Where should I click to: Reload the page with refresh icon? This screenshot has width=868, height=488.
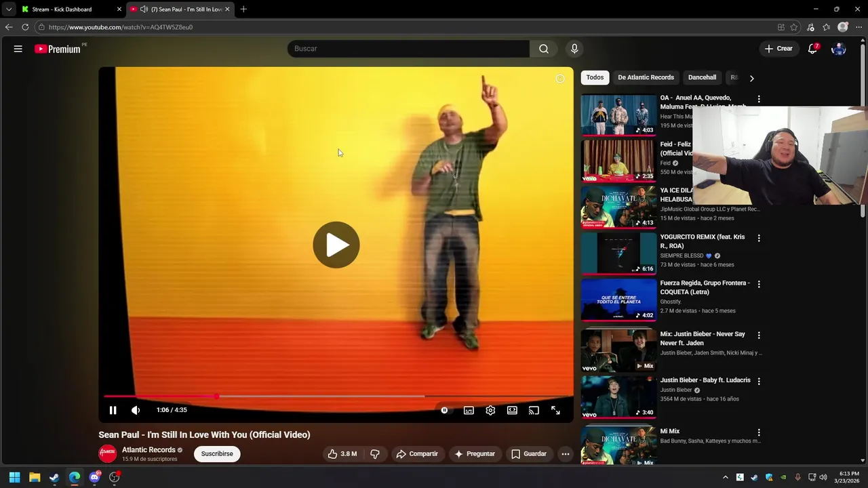pos(25,27)
